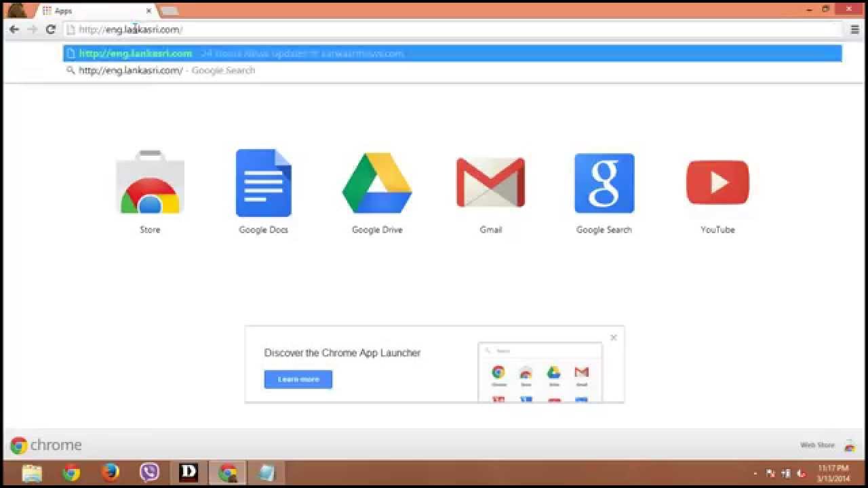Switch to the active Chrome taskbar window

(227, 472)
